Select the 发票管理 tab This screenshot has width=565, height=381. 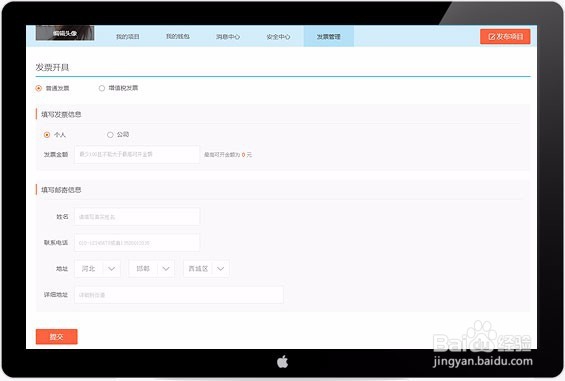click(329, 36)
